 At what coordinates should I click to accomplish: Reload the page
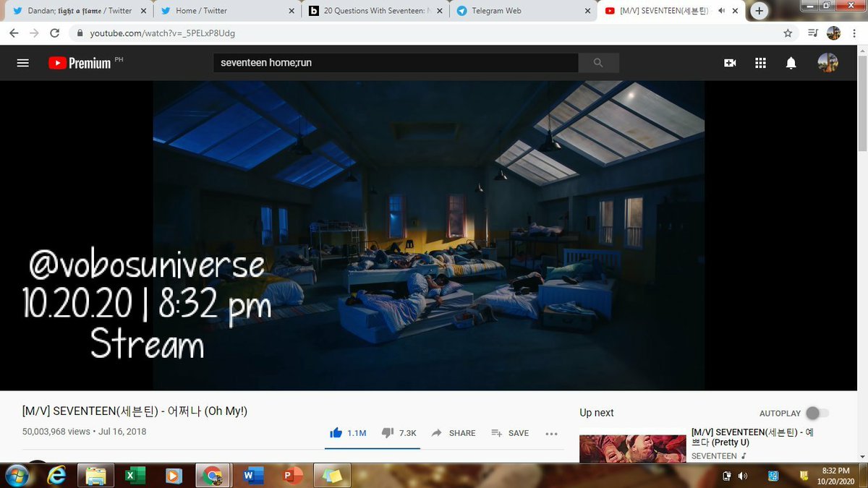pyautogui.click(x=54, y=33)
